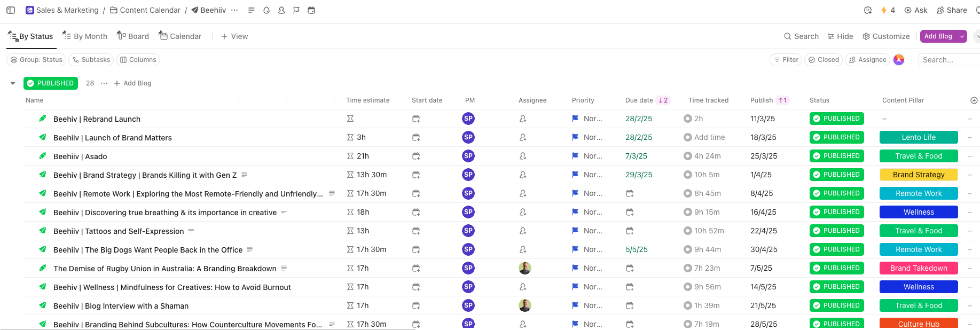Click the Brand Strategy yellow pillar tag

tap(918, 175)
